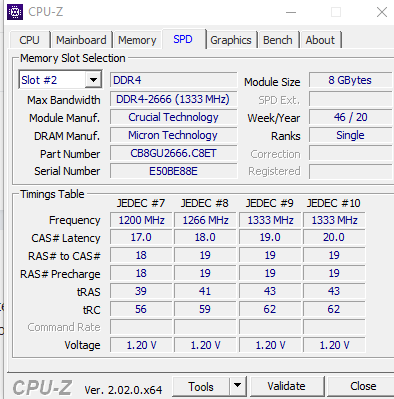Switch to the CPU tab

coord(29,40)
